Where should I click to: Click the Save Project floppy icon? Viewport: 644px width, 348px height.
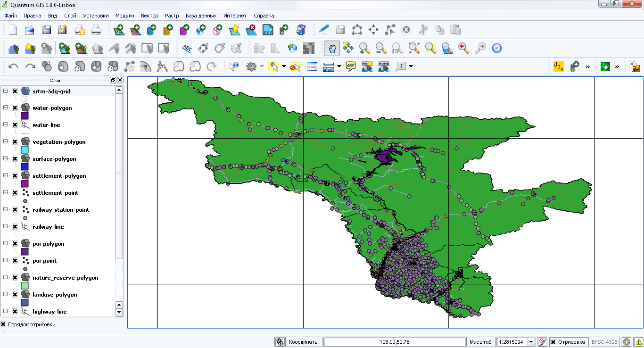tap(47, 30)
